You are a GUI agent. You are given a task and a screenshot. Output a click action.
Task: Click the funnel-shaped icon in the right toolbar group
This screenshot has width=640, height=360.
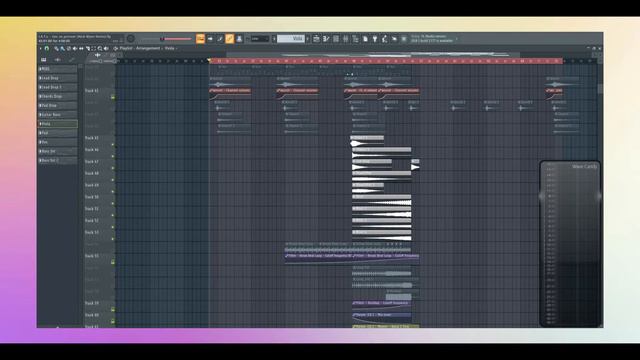click(375, 39)
